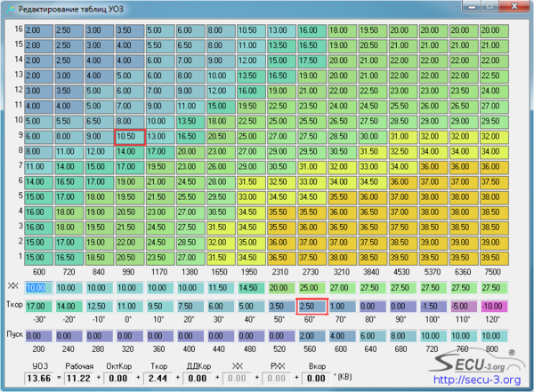Click the magenta -10.00 Ткор cell
The height and width of the screenshot is (392, 534).
click(x=494, y=307)
